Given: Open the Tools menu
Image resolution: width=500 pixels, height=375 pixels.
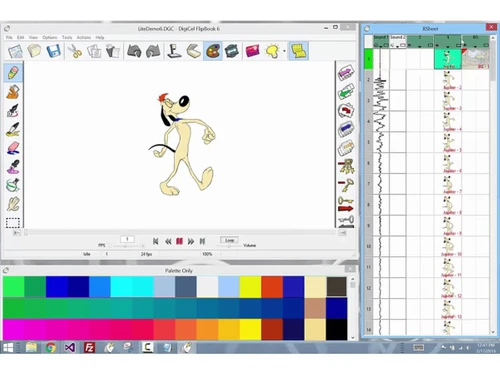Looking at the screenshot, I should coord(67,37).
